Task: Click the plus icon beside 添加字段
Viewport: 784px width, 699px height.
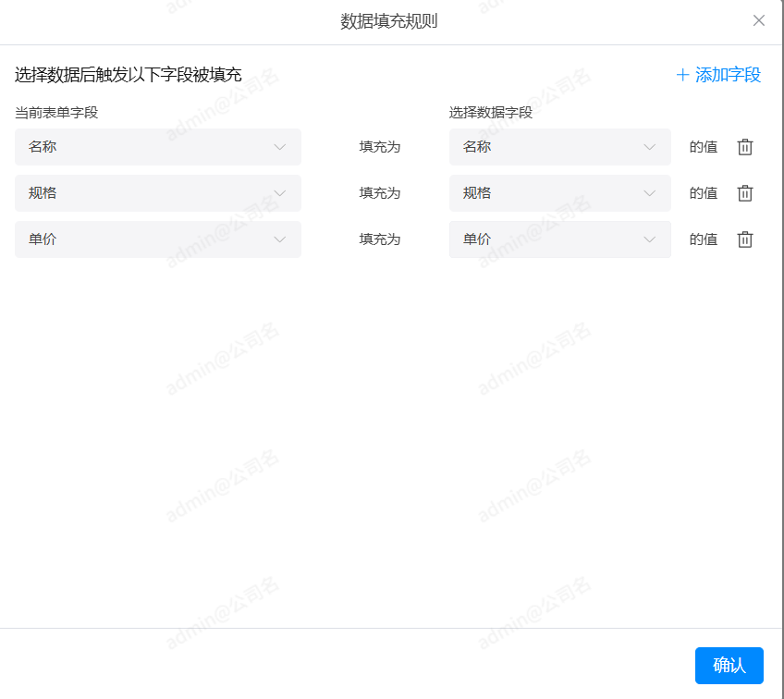Action: pyautogui.click(x=683, y=75)
